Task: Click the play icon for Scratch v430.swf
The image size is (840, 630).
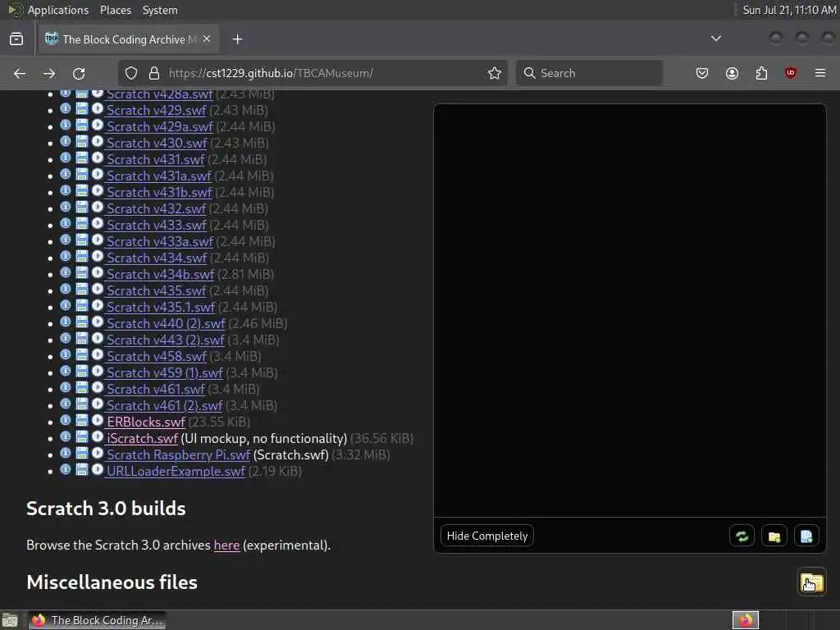Action: tap(98, 141)
